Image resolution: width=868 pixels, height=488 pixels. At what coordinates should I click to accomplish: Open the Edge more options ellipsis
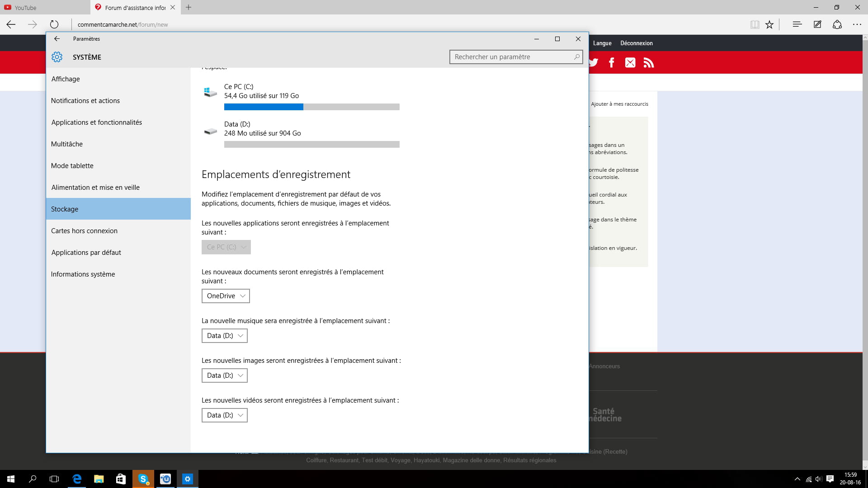pos(857,24)
